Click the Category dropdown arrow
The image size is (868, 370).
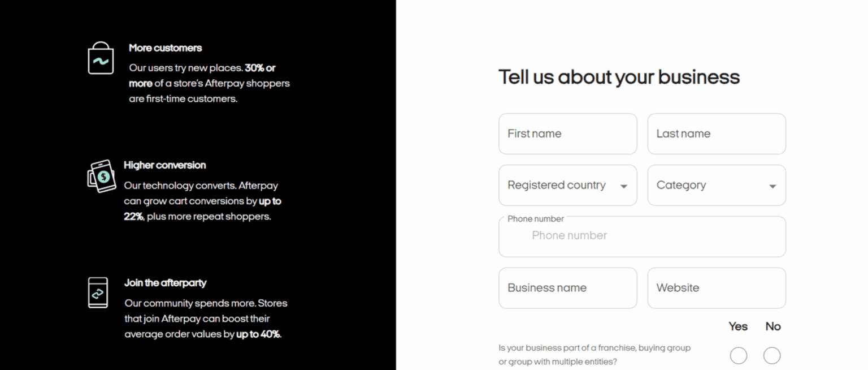click(x=772, y=186)
